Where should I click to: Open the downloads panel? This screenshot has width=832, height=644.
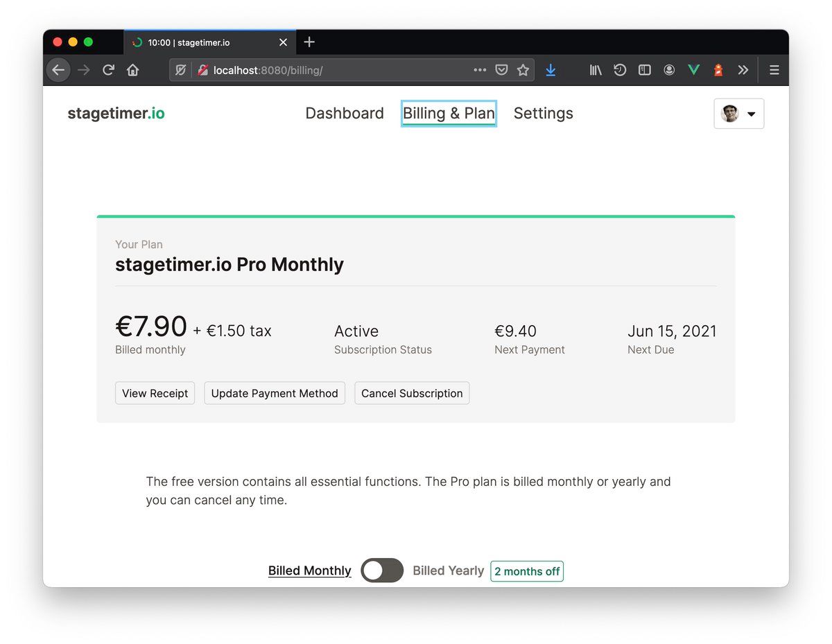tap(551, 70)
